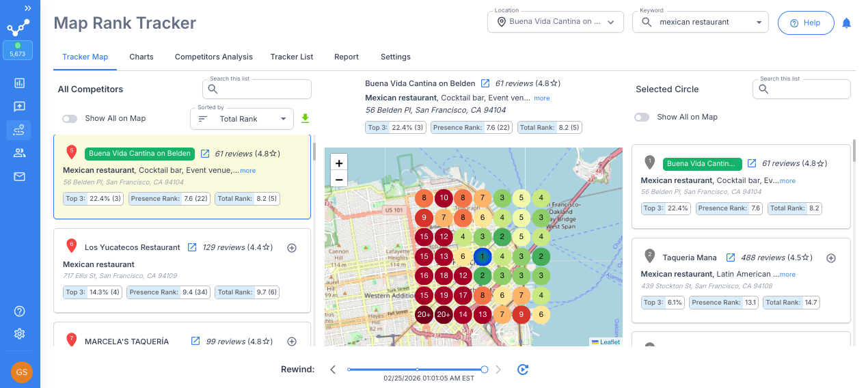Open the envelope icon in the left sidebar
The width and height of the screenshot is (868, 388).
[x=19, y=177]
